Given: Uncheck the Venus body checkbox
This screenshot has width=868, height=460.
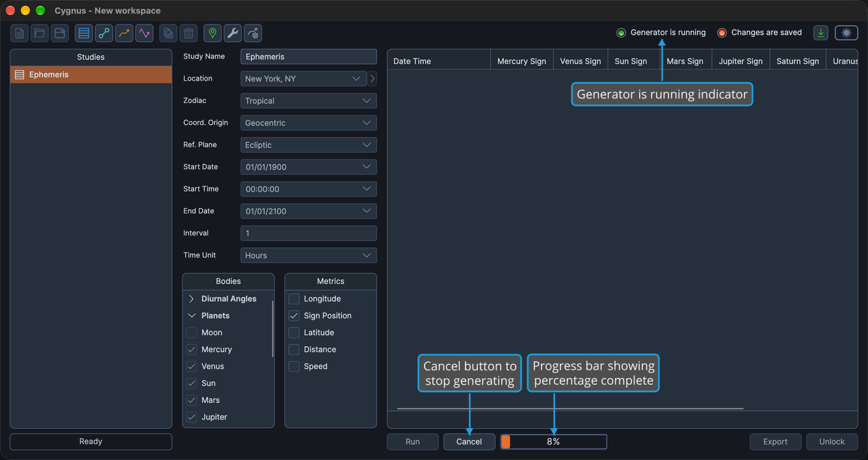Looking at the screenshot, I should [x=192, y=366].
